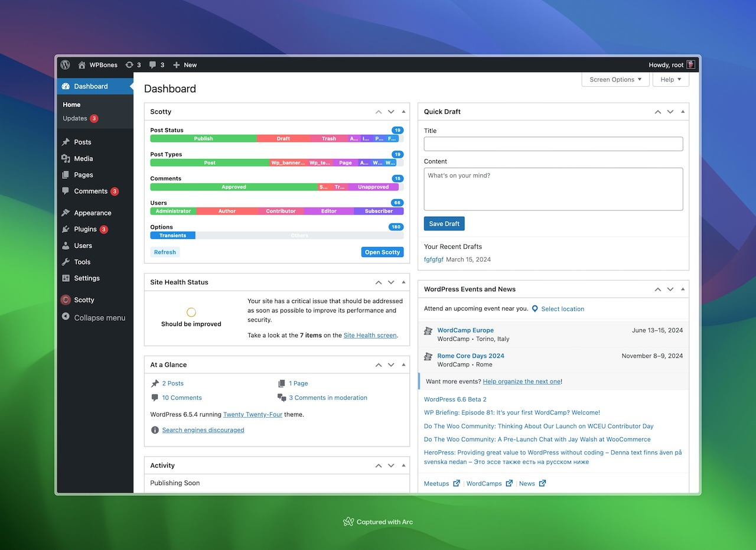
Task: Open 3 Comments in moderation link
Action: [x=328, y=398]
